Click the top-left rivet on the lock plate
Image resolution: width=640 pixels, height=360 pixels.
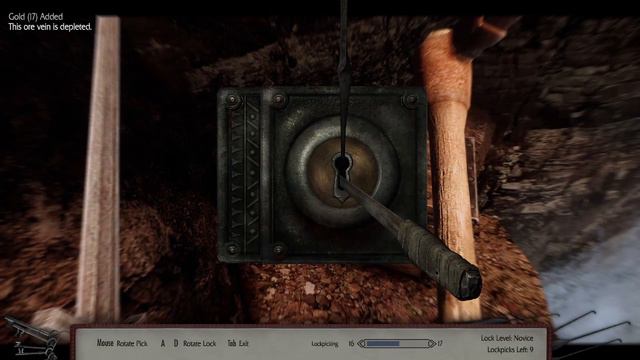click(233, 100)
